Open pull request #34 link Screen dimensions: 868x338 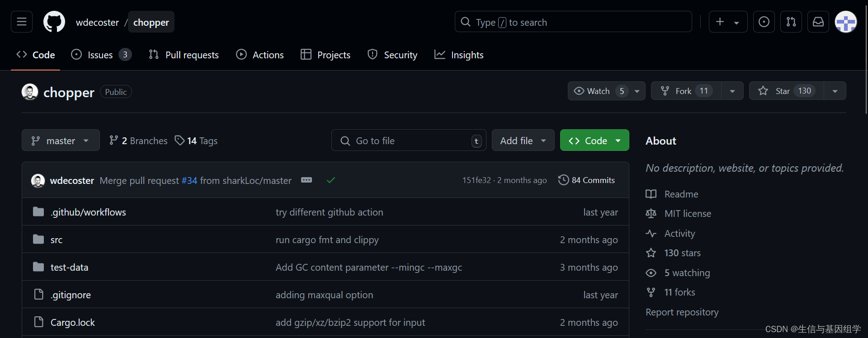click(189, 180)
